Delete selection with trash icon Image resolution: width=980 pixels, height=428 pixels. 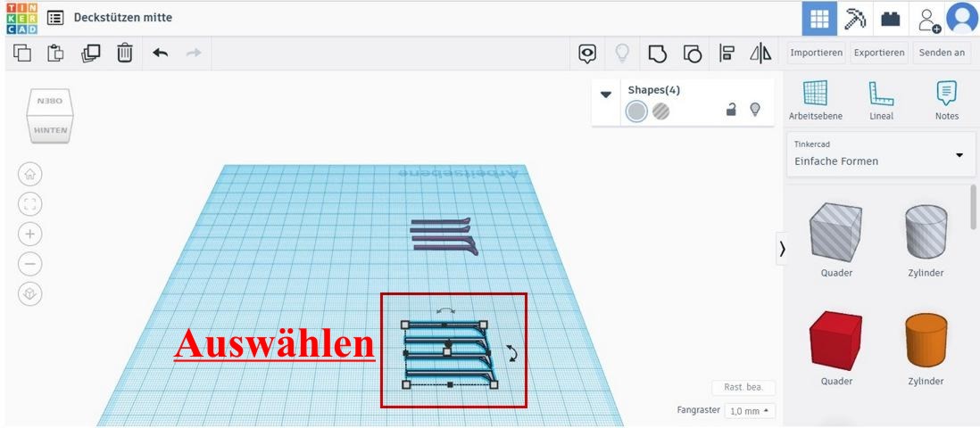point(125,53)
